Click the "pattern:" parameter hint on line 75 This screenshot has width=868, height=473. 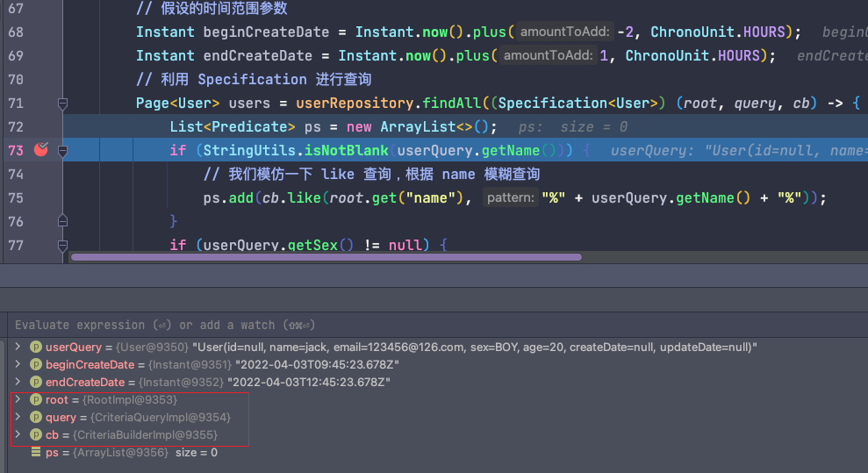(511, 198)
